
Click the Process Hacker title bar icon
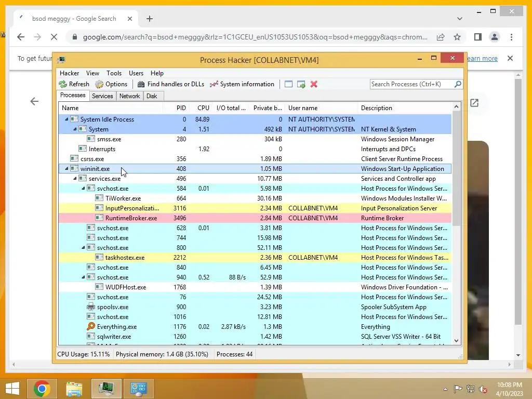[x=61, y=60]
